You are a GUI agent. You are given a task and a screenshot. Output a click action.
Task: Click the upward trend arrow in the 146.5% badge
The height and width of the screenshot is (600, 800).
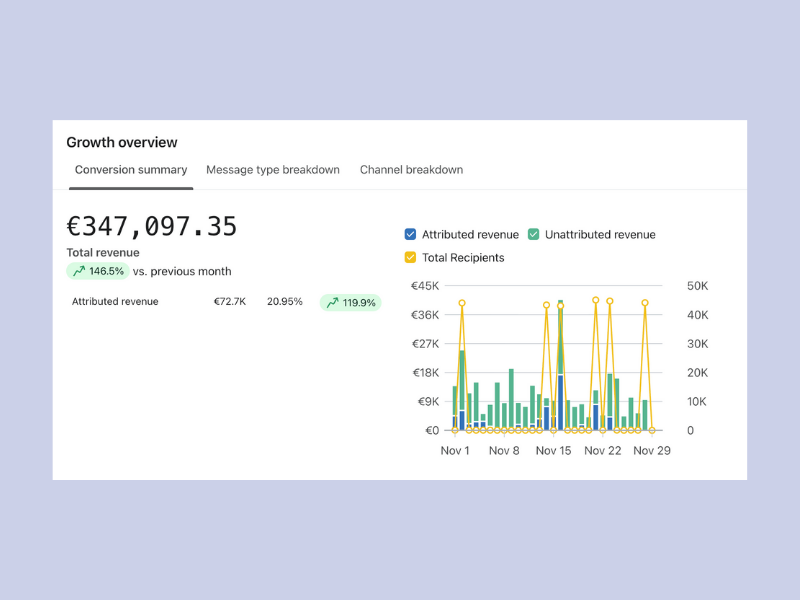coord(79,271)
